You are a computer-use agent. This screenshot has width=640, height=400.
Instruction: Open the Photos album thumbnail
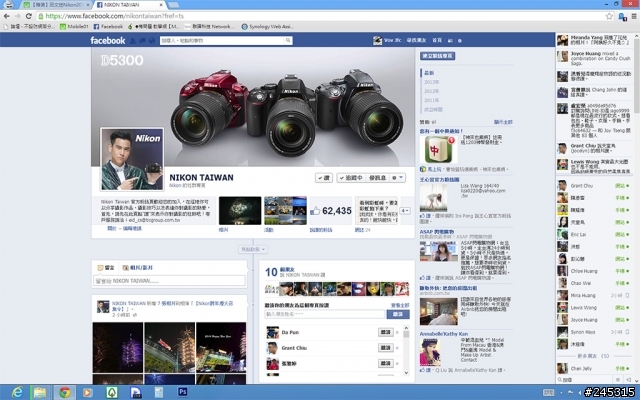click(240, 211)
